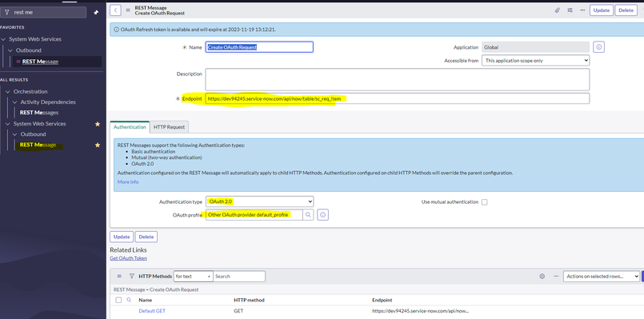Viewport: 644px width, 319px height.
Task: Click the Delete button in the header
Action: [x=626, y=10]
